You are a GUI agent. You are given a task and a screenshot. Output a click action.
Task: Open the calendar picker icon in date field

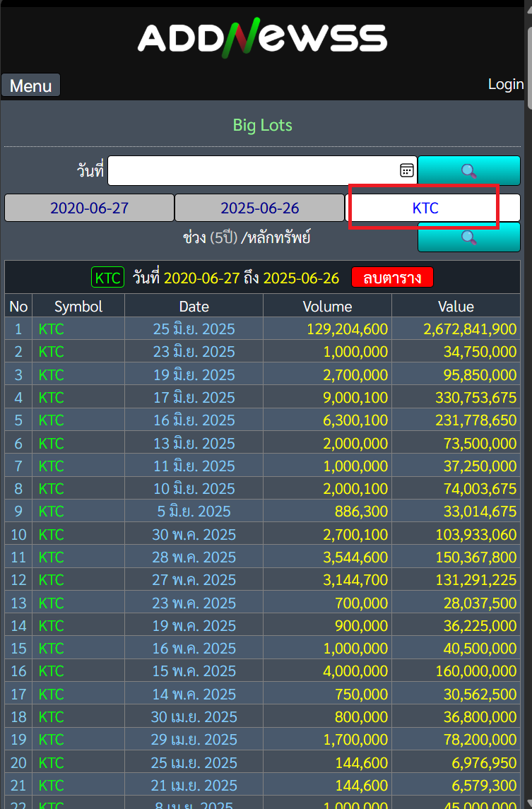[x=407, y=170]
